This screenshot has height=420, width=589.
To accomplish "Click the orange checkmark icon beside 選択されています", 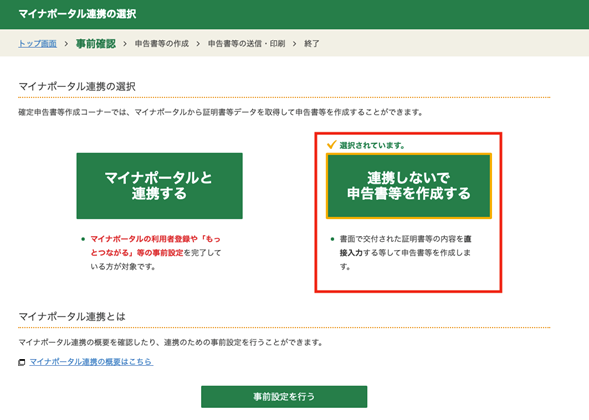I will 331,145.
